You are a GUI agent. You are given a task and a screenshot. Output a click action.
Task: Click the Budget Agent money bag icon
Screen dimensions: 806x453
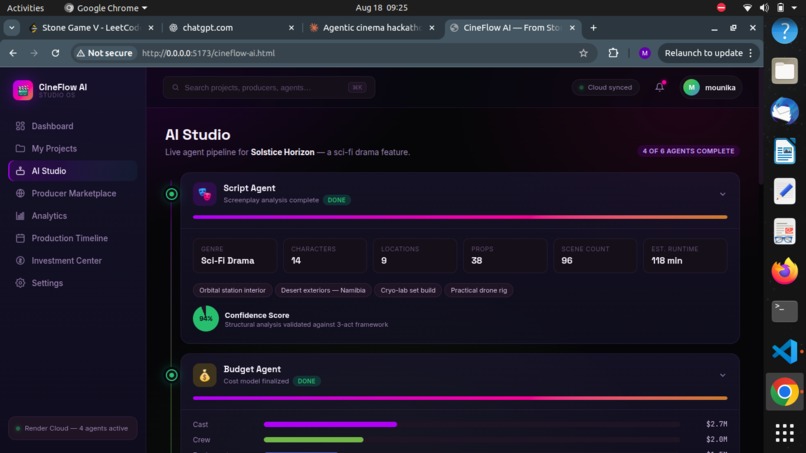coord(205,375)
